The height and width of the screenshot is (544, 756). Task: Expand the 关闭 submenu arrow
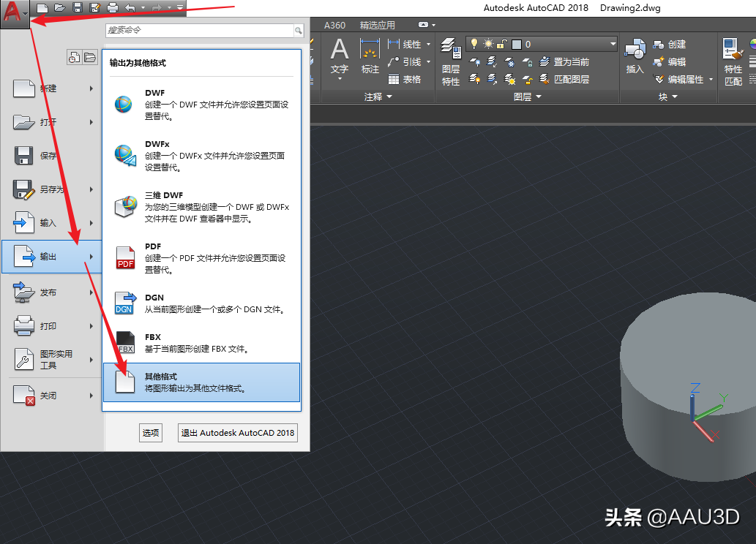(x=91, y=396)
